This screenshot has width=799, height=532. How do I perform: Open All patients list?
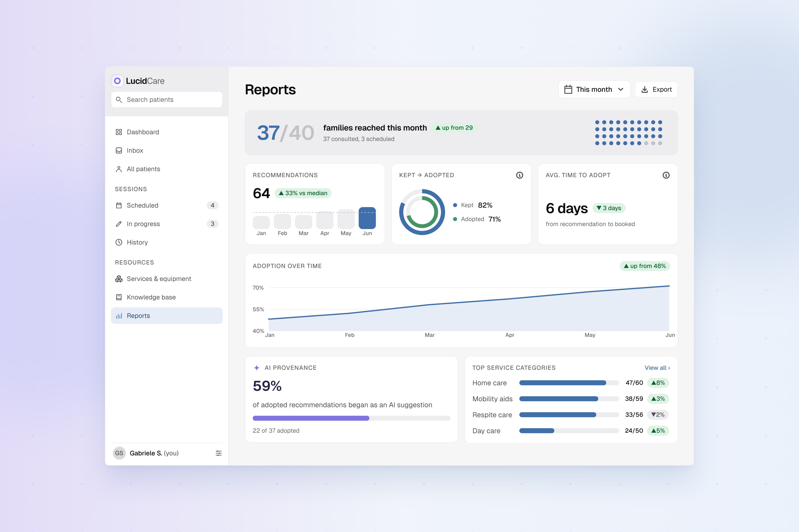(x=167, y=169)
